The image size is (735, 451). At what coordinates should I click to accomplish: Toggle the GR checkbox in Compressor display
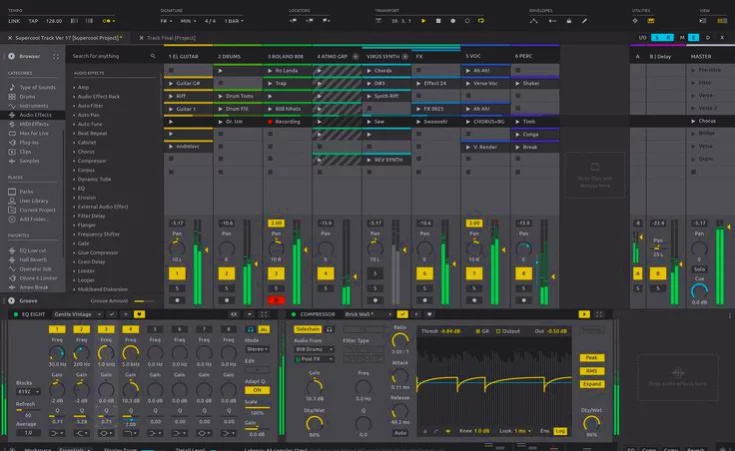coord(478,331)
